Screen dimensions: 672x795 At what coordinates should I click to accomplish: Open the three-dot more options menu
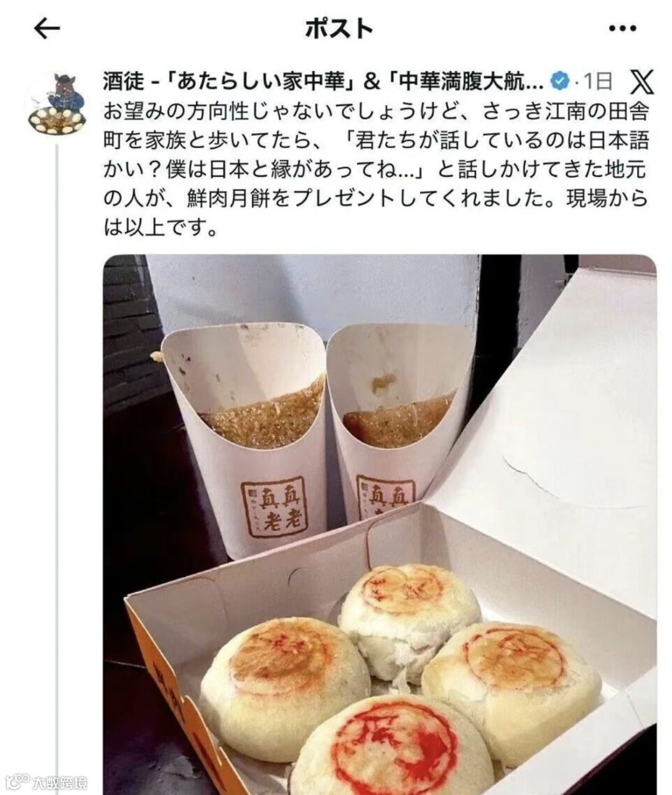622,29
